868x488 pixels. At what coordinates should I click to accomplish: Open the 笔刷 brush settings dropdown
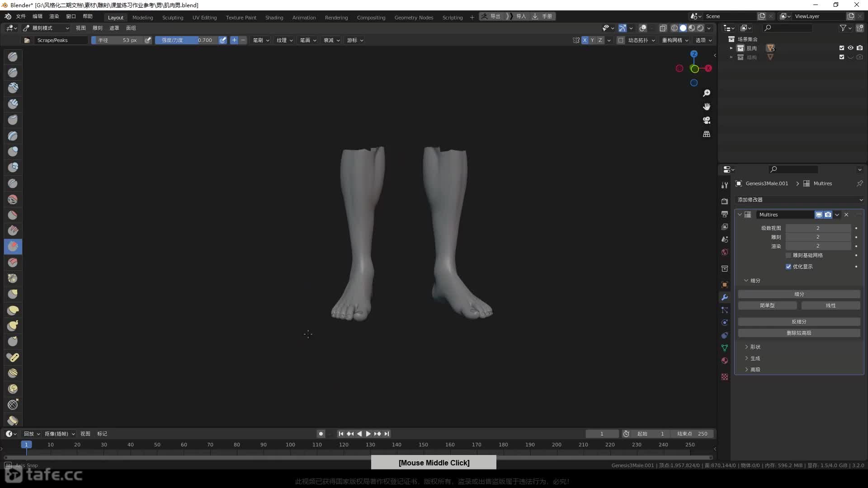pyautogui.click(x=261, y=40)
